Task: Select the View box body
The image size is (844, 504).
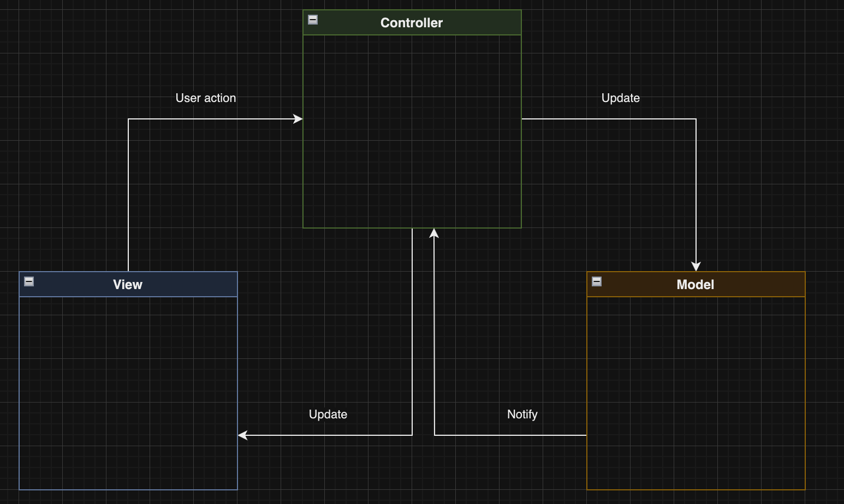Action: (128, 393)
